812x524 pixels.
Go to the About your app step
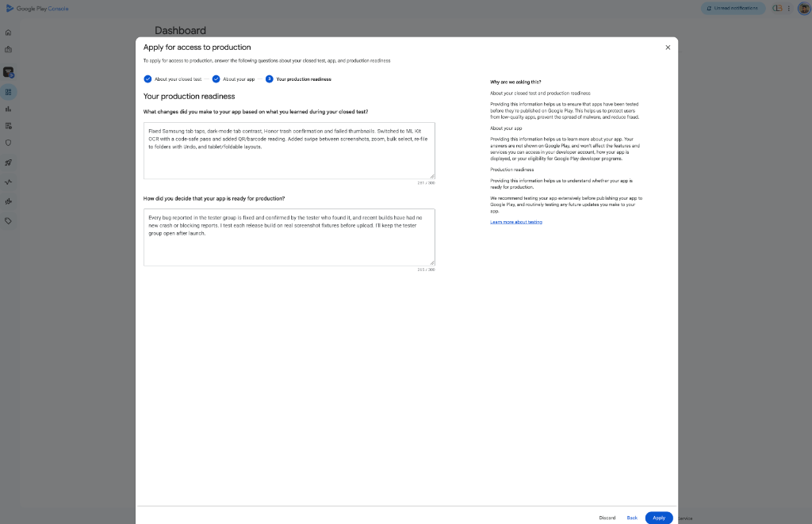point(233,79)
